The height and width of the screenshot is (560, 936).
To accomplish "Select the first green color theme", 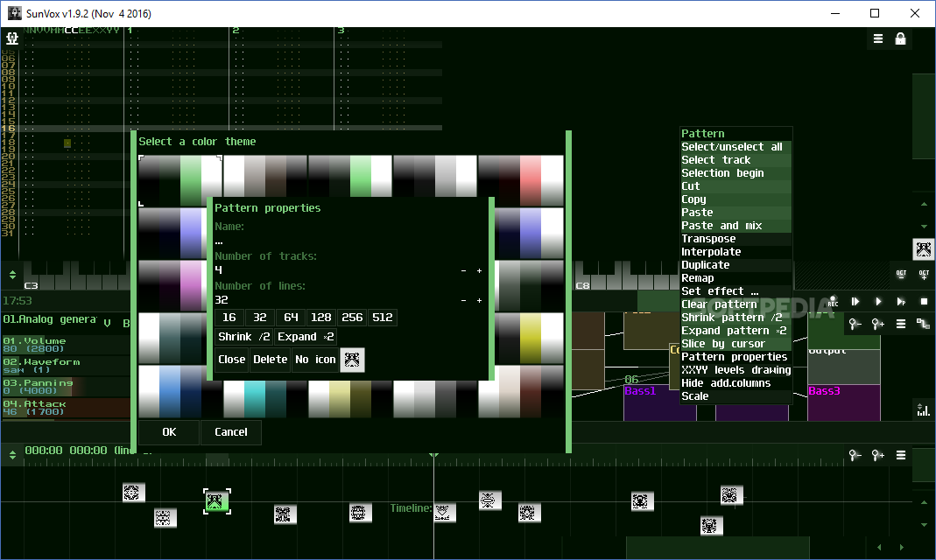I will (x=180, y=181).
